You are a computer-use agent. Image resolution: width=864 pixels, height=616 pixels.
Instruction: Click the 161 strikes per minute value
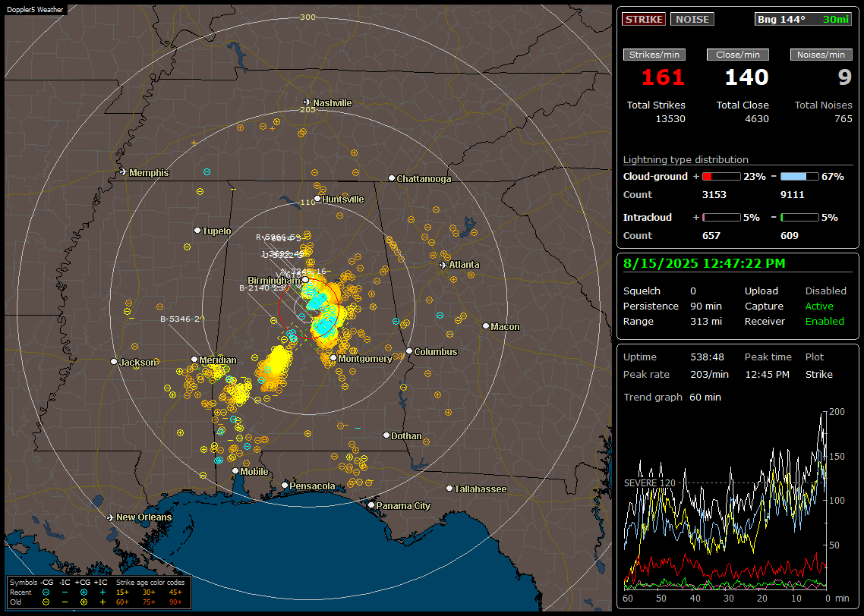[x=663, y=77]
